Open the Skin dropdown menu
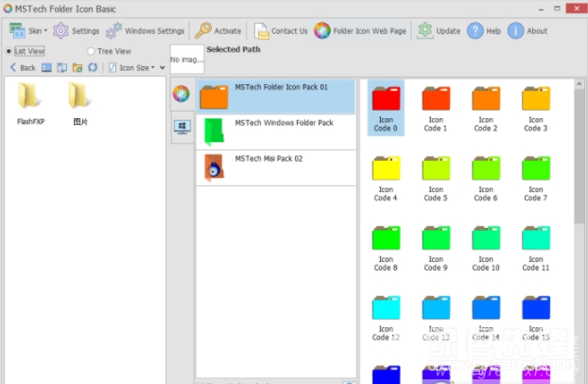This screenshot has height=384, width=588. (x=28, y=31)
